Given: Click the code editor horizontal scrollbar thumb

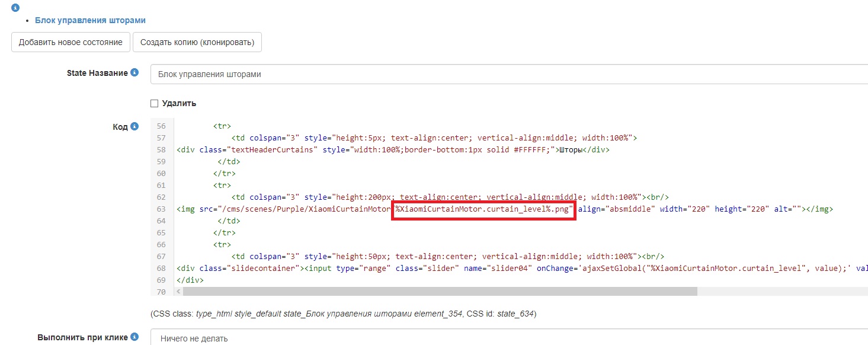Looking at the screenshot, I should pyautogui.click(x=440, y=291).
